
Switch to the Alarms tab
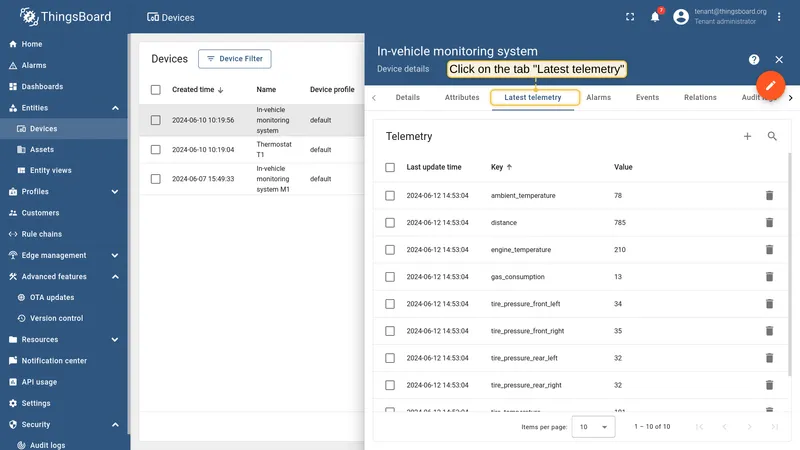(x=598, y=97)
